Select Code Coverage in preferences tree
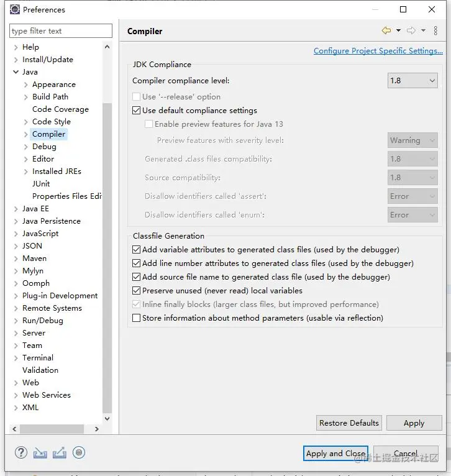Screen dimensions: 451x476 click(60, 109)
